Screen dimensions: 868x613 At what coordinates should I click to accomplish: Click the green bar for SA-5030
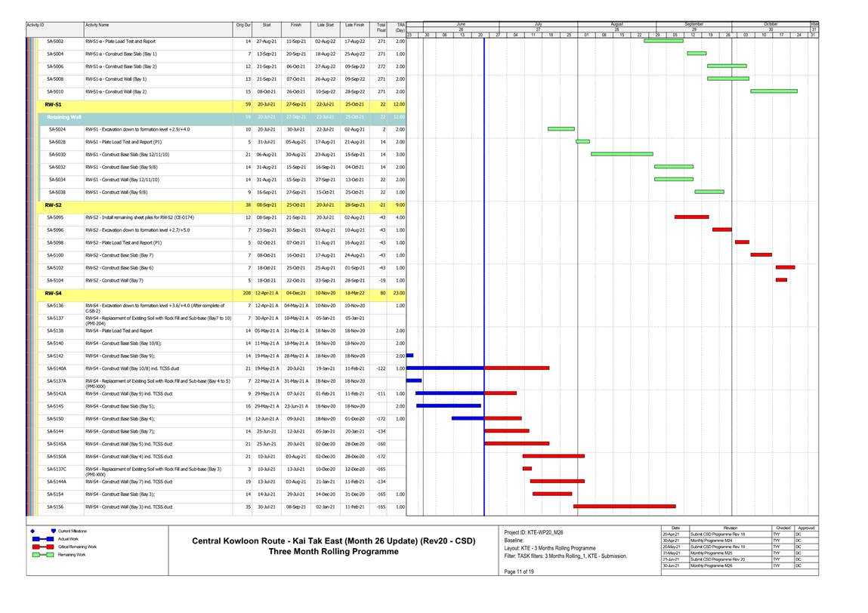(x=610, y=154)
